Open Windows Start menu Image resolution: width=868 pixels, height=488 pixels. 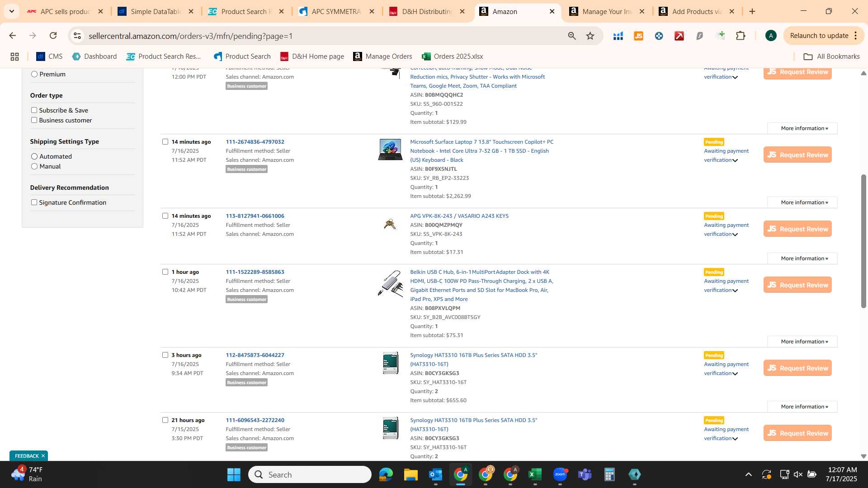(x=234, y=474)
